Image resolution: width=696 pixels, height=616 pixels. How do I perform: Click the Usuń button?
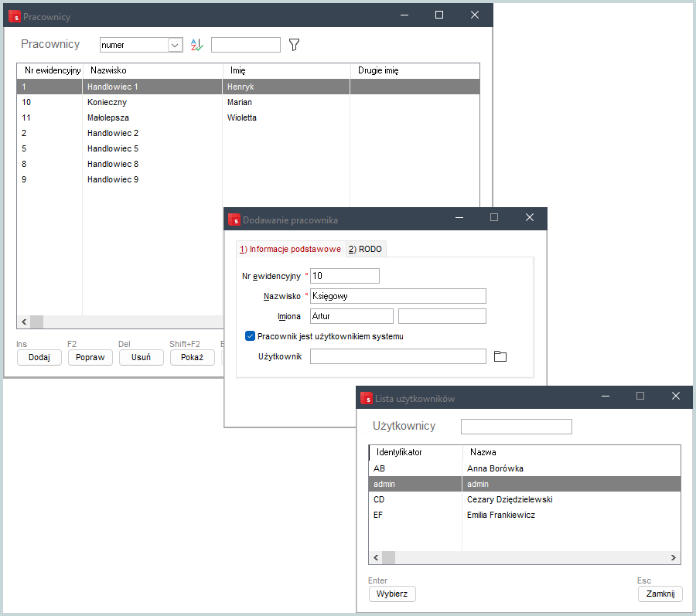click(142, 357)
